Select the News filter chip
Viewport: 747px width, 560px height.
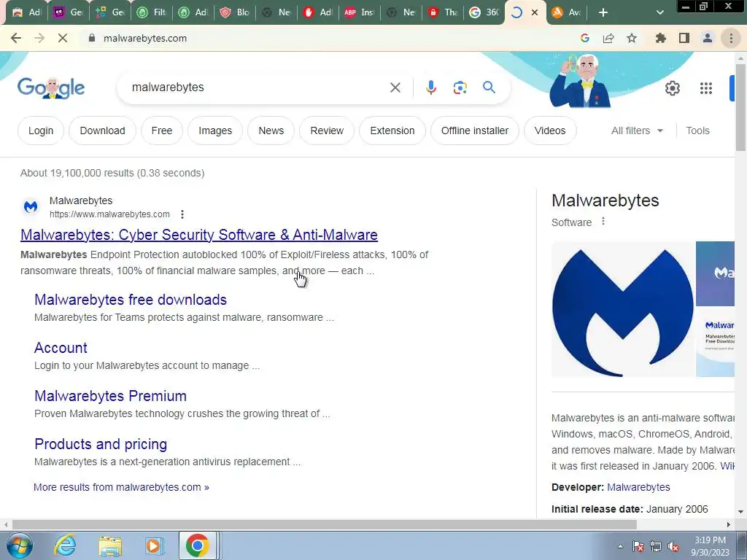(271, 131)
